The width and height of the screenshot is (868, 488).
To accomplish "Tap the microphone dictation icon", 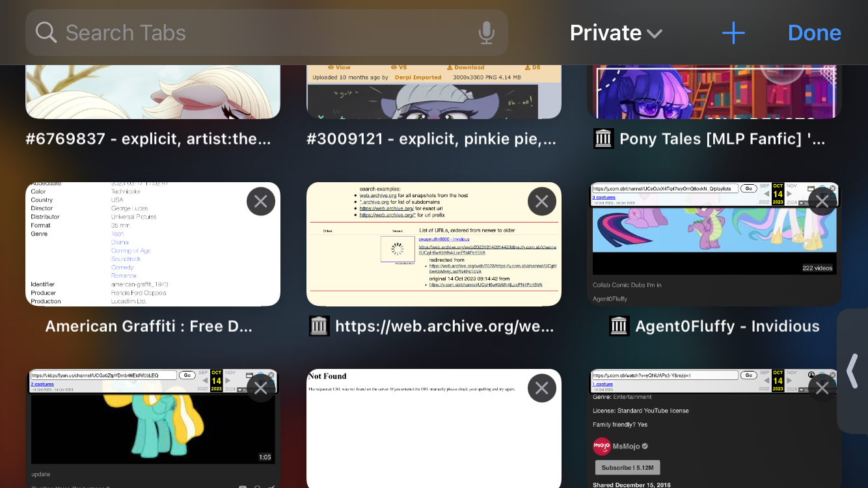I will [x=486, y=33].
